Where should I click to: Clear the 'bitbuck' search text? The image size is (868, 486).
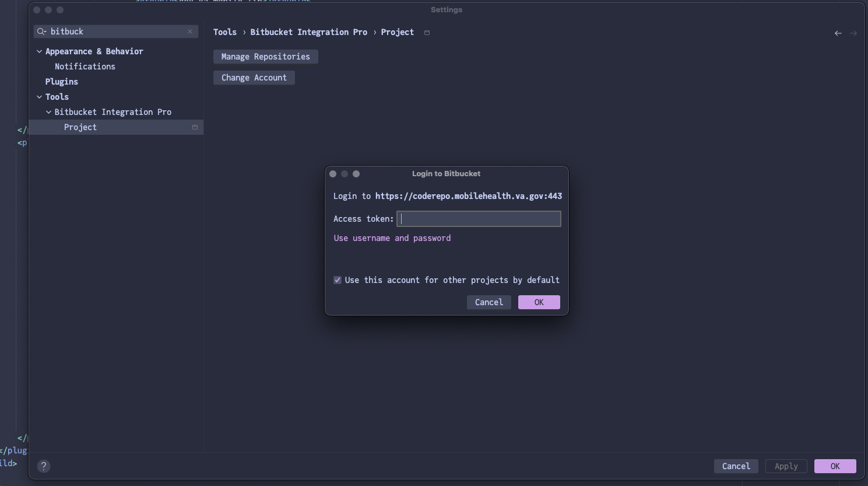coord(190,32)
